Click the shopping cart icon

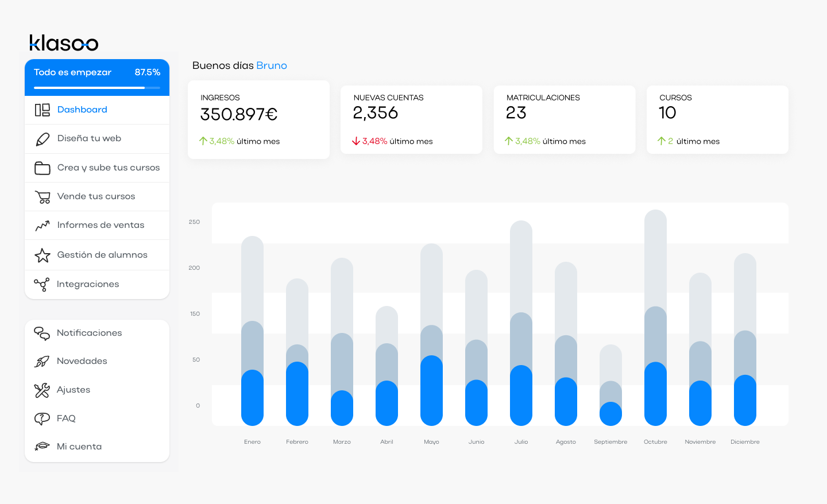click(x=42, y=197)
